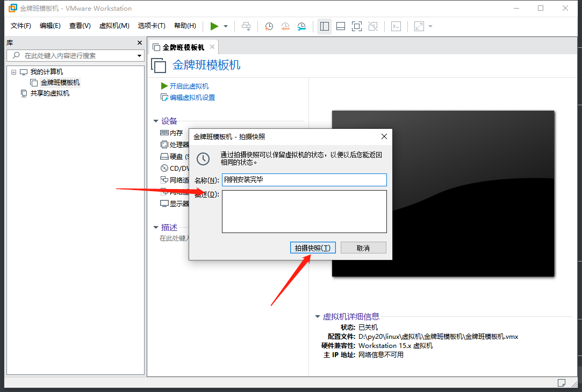The height and width of the screenshot is (392, 582).
Task: Click the 显示器 display device icon
Action: point(164,204)
